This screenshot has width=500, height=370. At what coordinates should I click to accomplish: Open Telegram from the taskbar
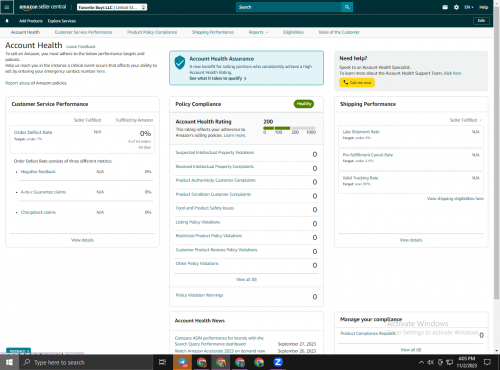point(182,362)
